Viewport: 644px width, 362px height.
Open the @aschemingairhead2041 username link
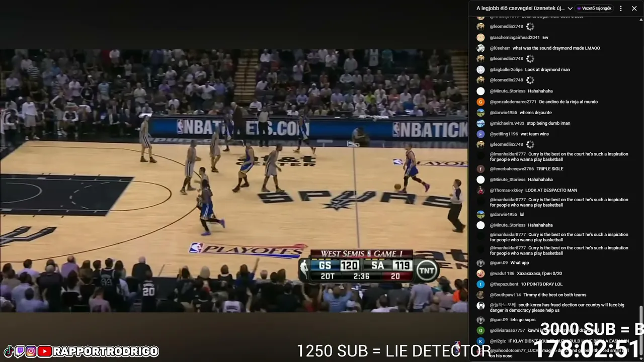point(515,37)
